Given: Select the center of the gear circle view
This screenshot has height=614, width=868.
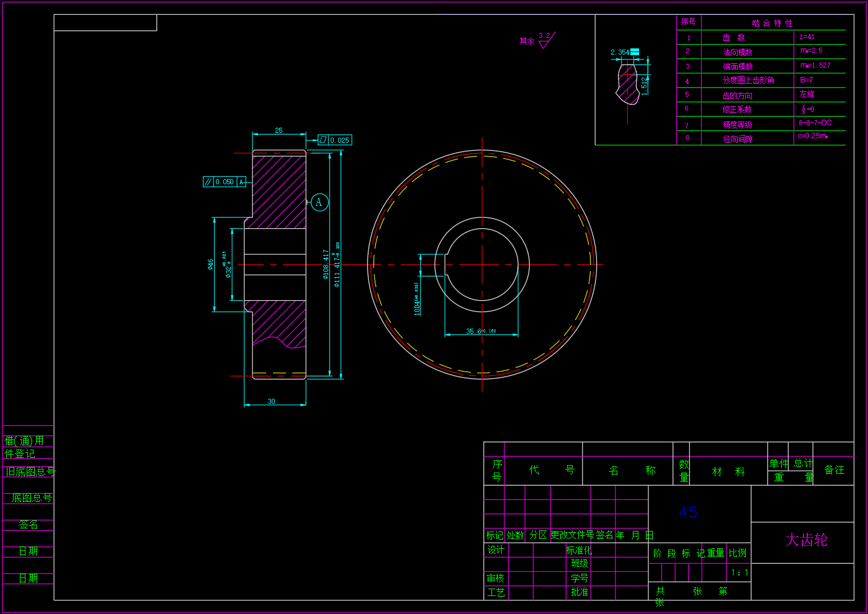Looking at the screenshot, I should (482, 265).
